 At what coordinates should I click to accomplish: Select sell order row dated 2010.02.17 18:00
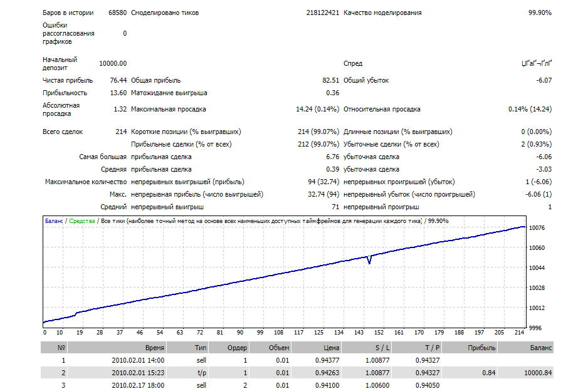pyautogui.click(x=297, y=385)
